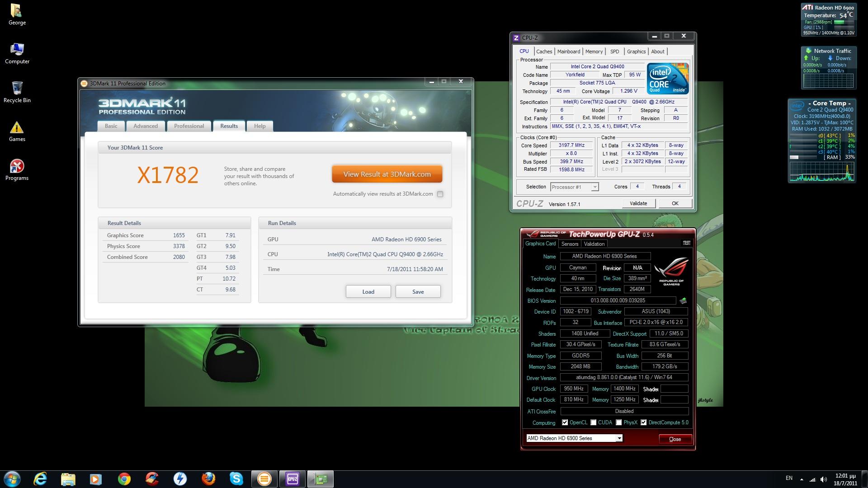Screen dimensions: 868x488
Task: Click the ATI Radeon HD 6900 gadget
Action: (828, 20)
